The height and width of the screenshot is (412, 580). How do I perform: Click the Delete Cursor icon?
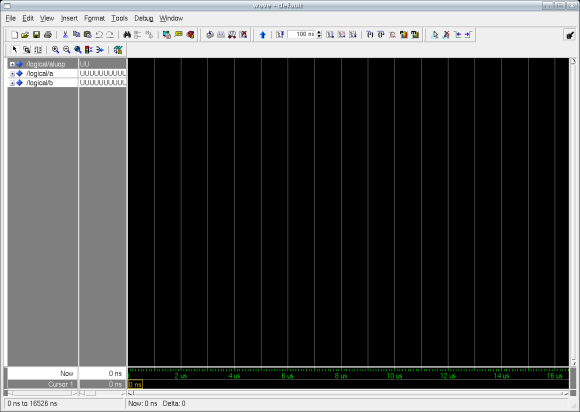446,34
